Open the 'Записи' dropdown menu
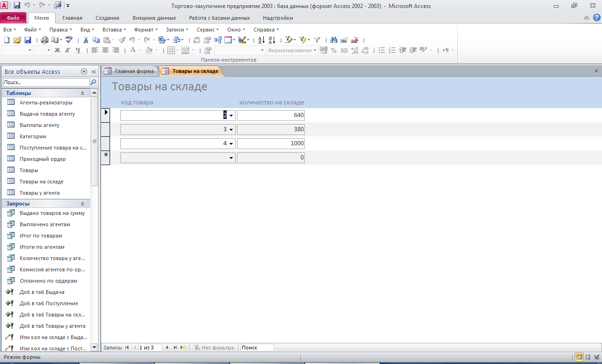 177,30
